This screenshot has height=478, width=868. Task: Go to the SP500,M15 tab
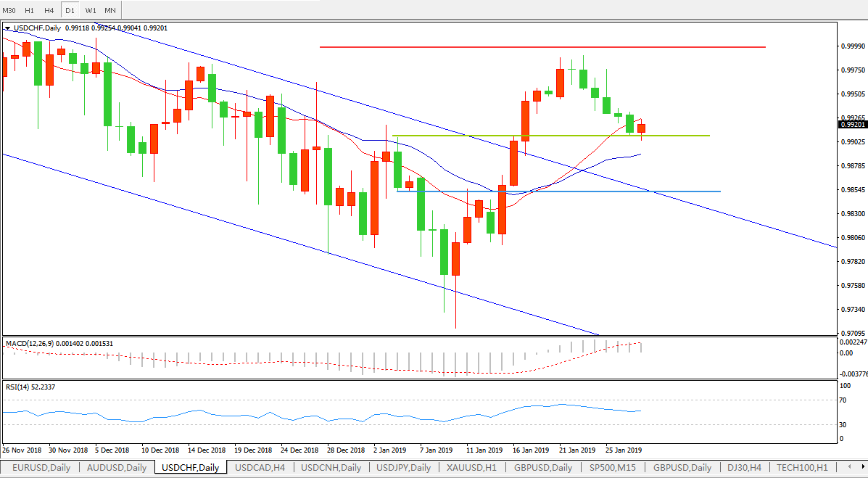click(x=613, y=467)
